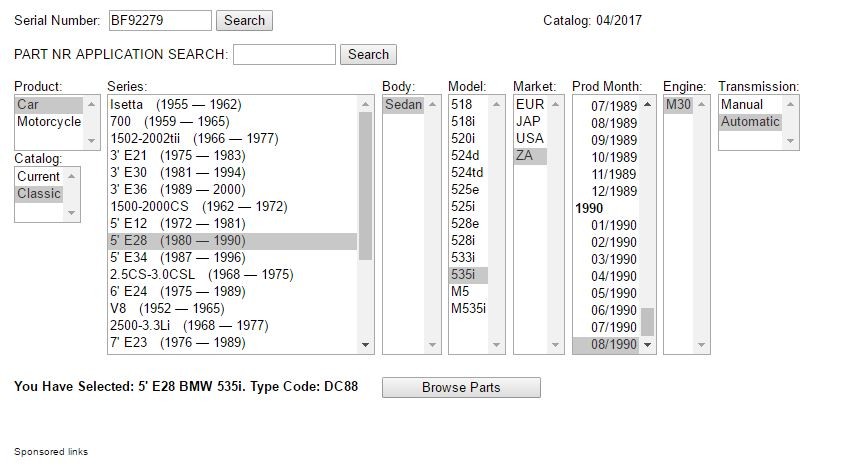The height and width of the screenshot is (476, 856).
Task: Click Prod Month list scroll up arrow
Action: tap(647, 104)
